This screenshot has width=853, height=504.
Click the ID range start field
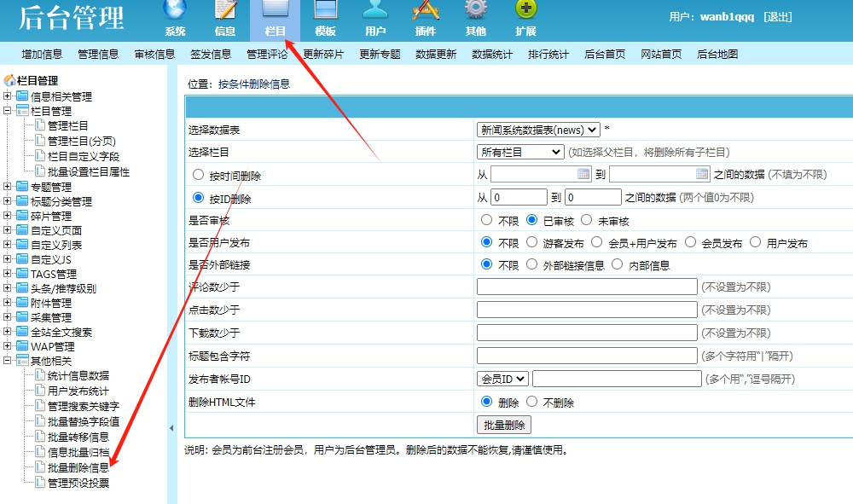519,197
